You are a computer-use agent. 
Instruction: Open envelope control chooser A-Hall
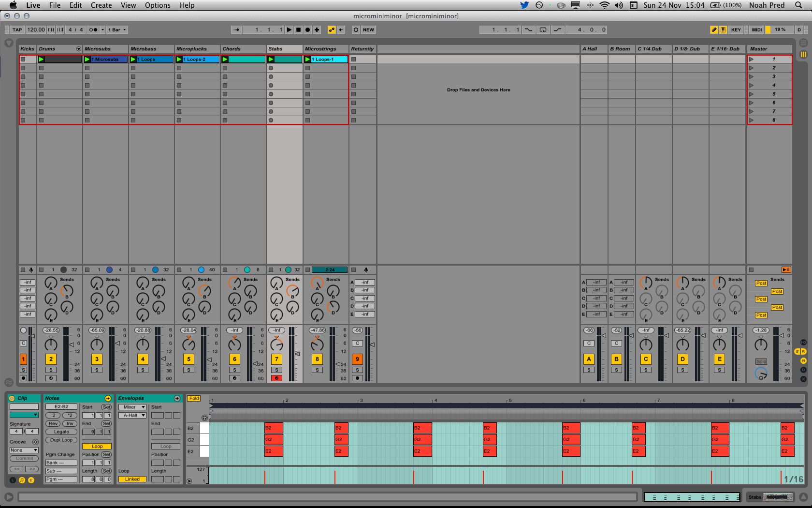(132, 416)
